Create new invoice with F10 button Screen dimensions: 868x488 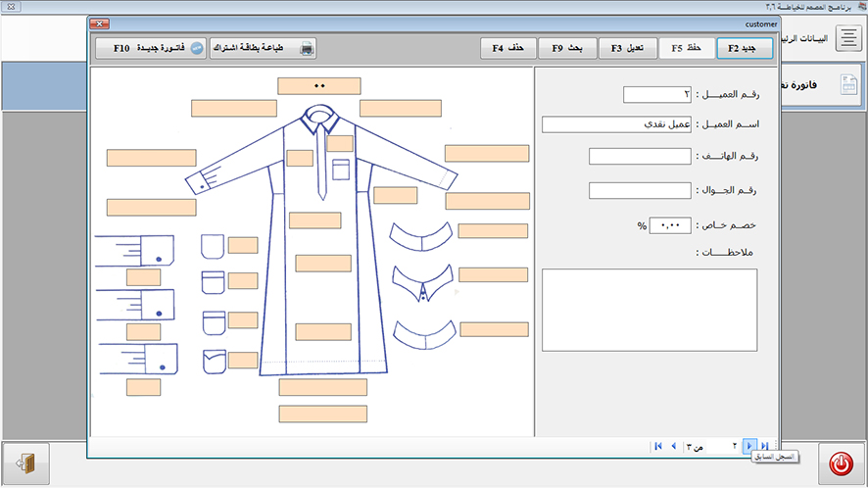[x=151, y=48]
